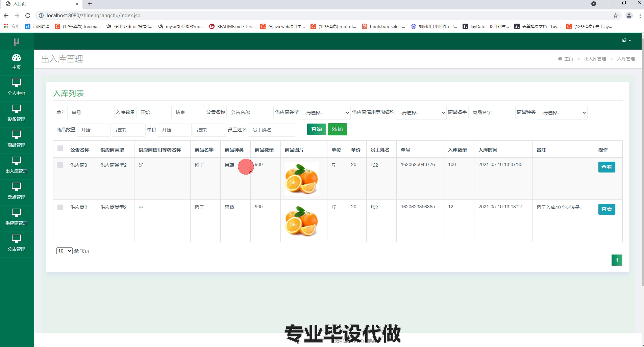This screenshot has height=347, width=644.
Task: Open mysql如何修改root bookmark
Action: coord(181,26)
